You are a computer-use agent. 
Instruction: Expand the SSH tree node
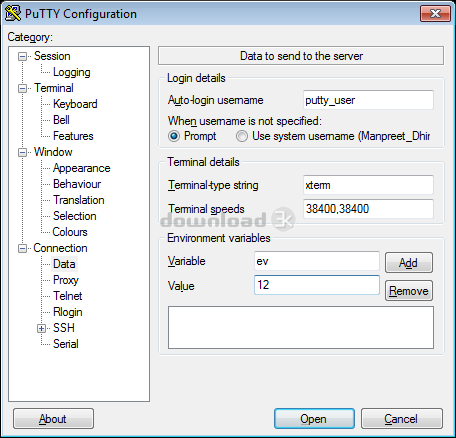click(x=41, y=328)
